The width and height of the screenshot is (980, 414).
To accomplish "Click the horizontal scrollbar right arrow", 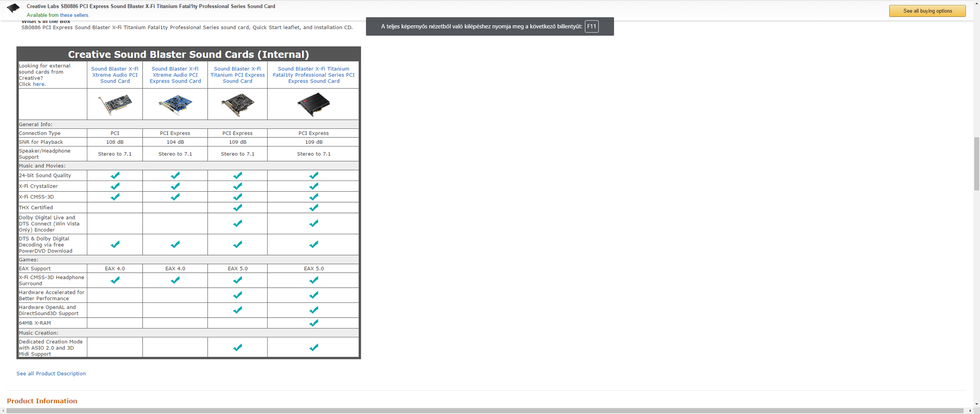I will (x=970, y=411).
